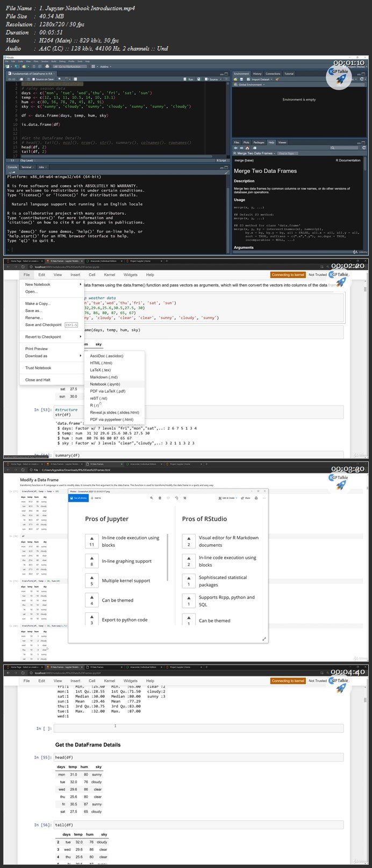Click the Go to file/function field
Image resolution: width=372 pixels, height=868 pixels.
click(69, 67)
